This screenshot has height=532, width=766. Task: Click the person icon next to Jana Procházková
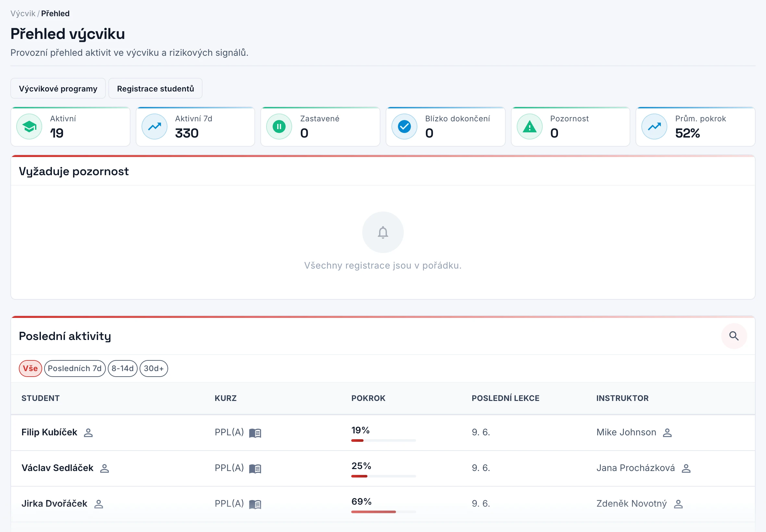(x=686, y=468)
